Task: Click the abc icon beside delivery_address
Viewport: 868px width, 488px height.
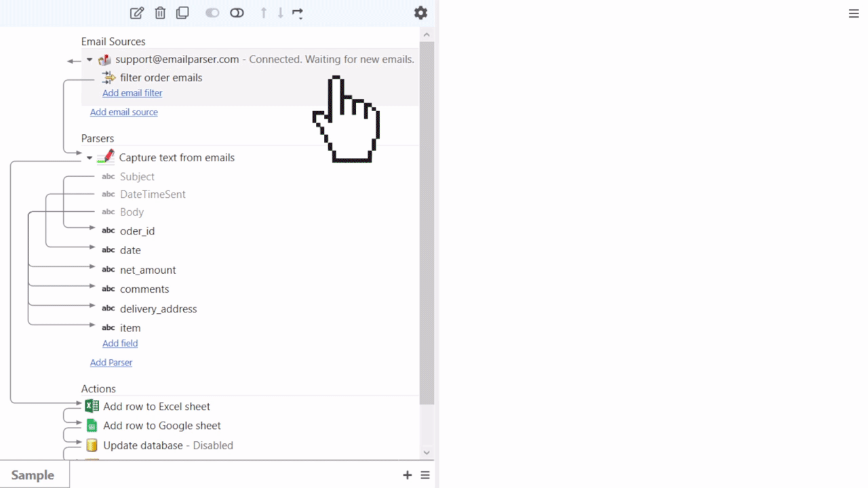Action: pos(108,308)
